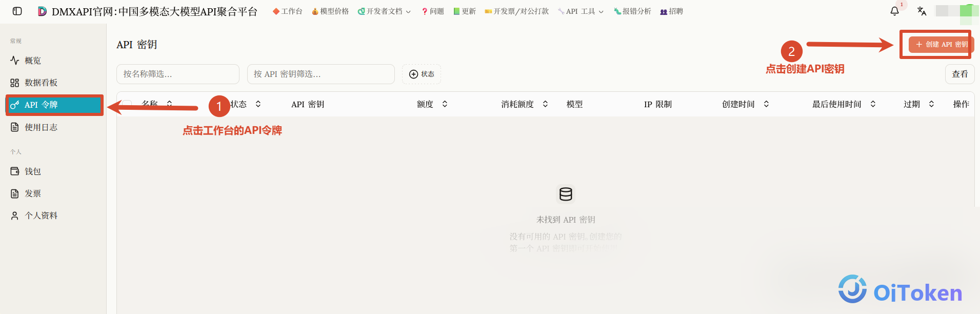Go to 工作台 in top navigation

[x=288, y=11]
